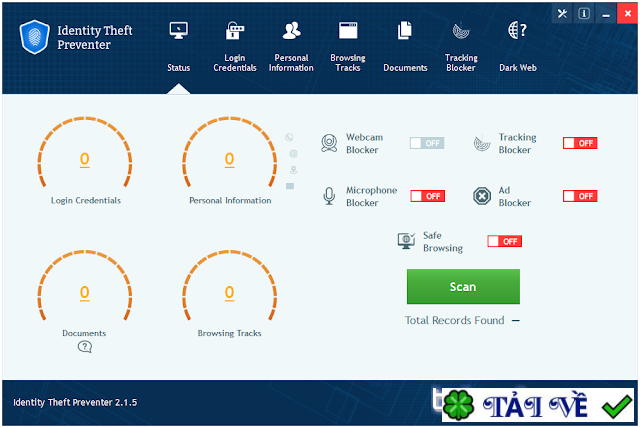The width and height of the screenshot is (640, 428).
Task: Click the Microphone Blocker mic icon
Action: click(x=329, y=196)
